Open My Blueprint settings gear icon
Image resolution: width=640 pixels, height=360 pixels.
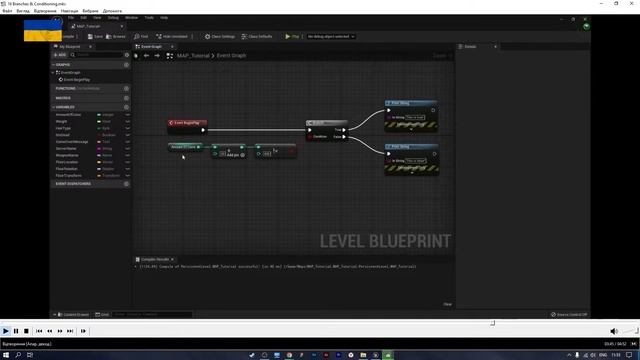127,55
